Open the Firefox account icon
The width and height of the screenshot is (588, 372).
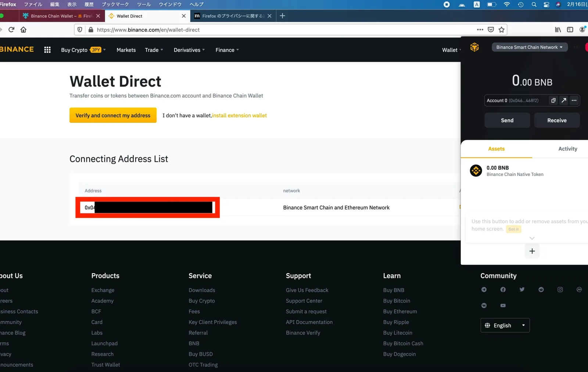coord(582,30)
